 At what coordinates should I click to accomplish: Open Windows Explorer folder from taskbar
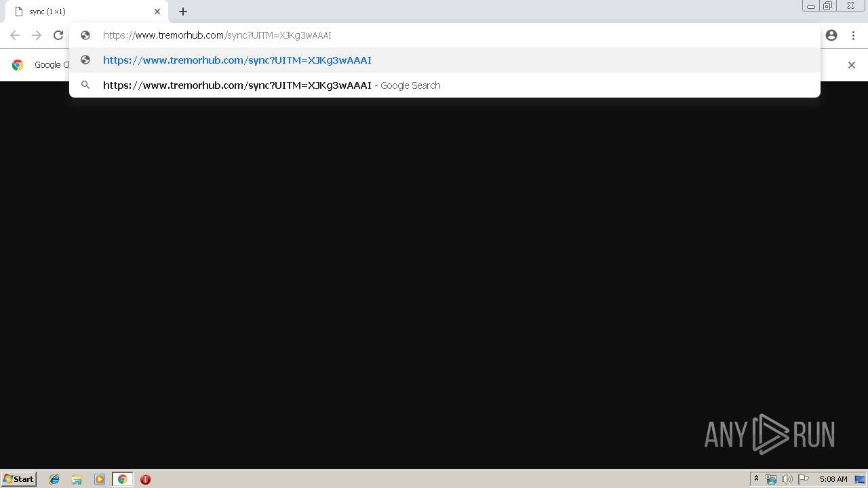click(x=77, y=479)
